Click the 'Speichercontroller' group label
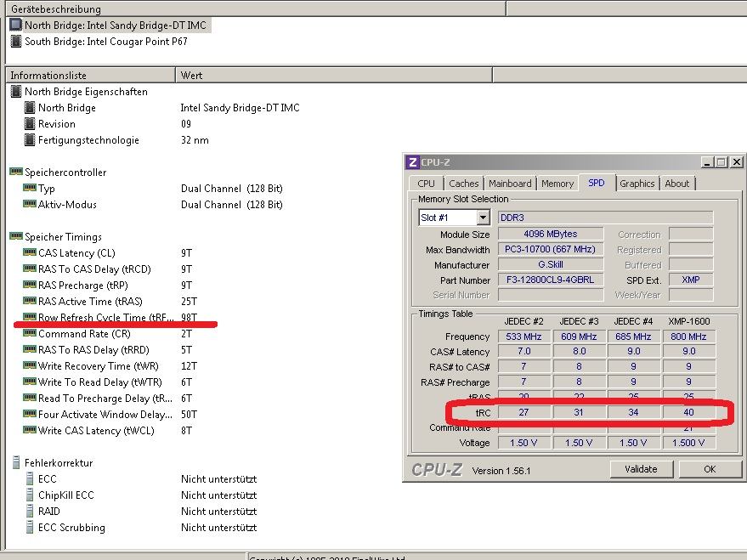This screenshot has height=560, width=747. [x=65, y=173]
